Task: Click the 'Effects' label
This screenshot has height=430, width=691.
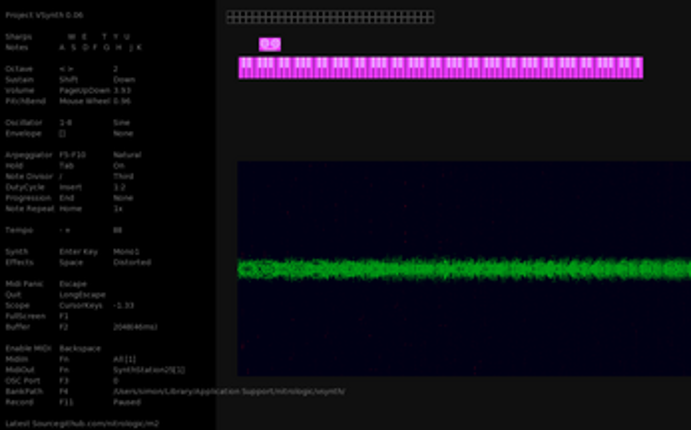Action: click(19, 262)
